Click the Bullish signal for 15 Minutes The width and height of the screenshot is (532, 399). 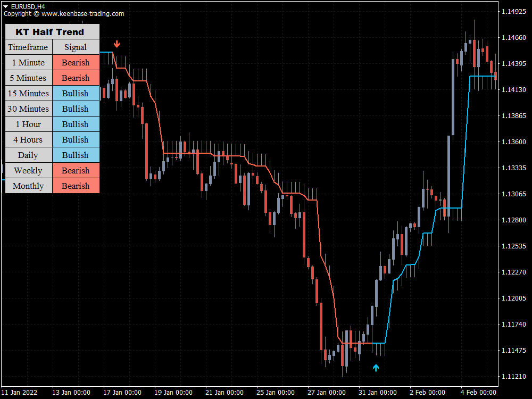click(76, 93)
